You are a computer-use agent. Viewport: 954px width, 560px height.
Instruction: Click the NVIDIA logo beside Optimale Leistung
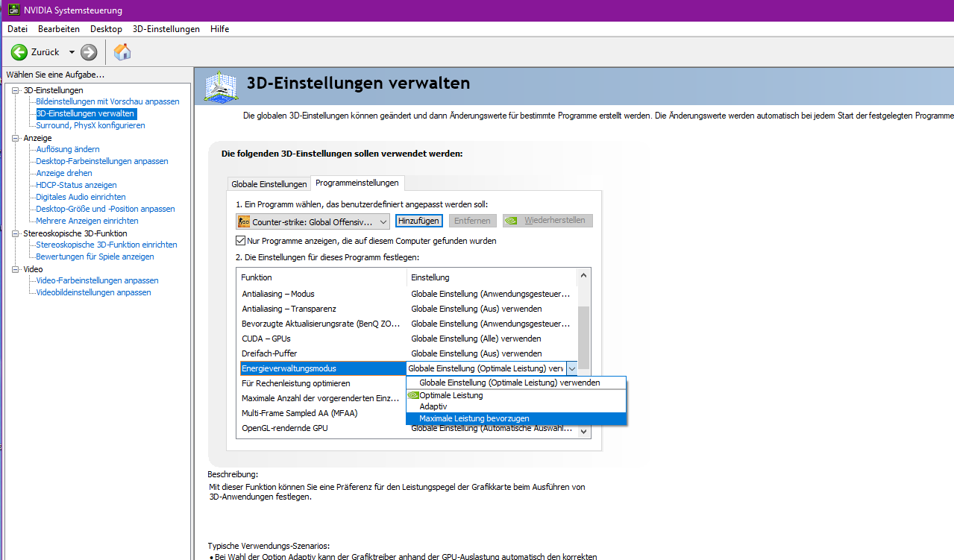(413, 395)
